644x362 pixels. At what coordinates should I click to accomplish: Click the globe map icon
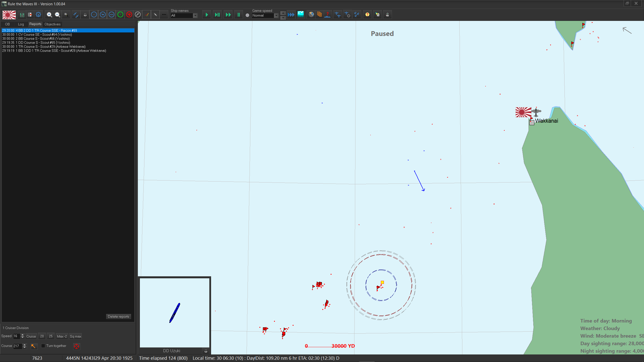point(311,15)
